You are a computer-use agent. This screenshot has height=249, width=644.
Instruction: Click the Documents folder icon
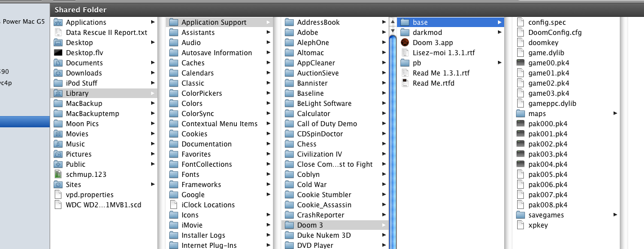coord(58,63)
